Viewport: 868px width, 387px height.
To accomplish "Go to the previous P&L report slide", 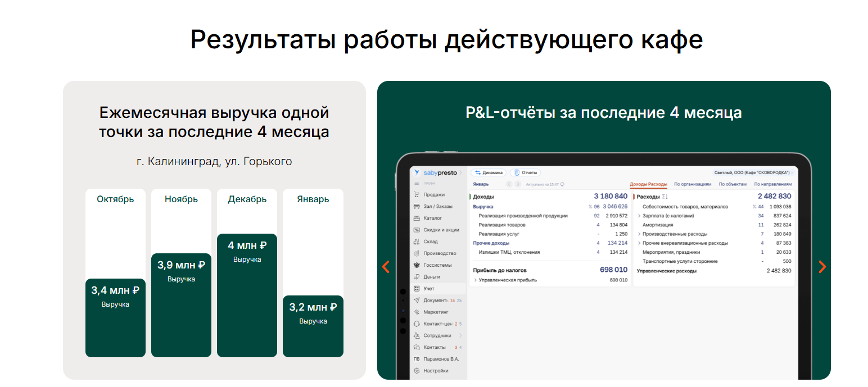I will tap(386, 267).
